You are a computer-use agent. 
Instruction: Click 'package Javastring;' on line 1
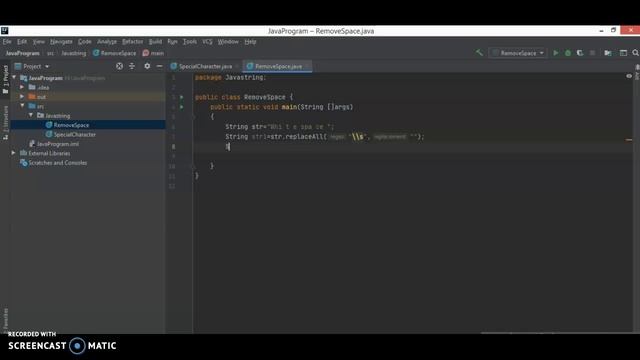[230, 77]
